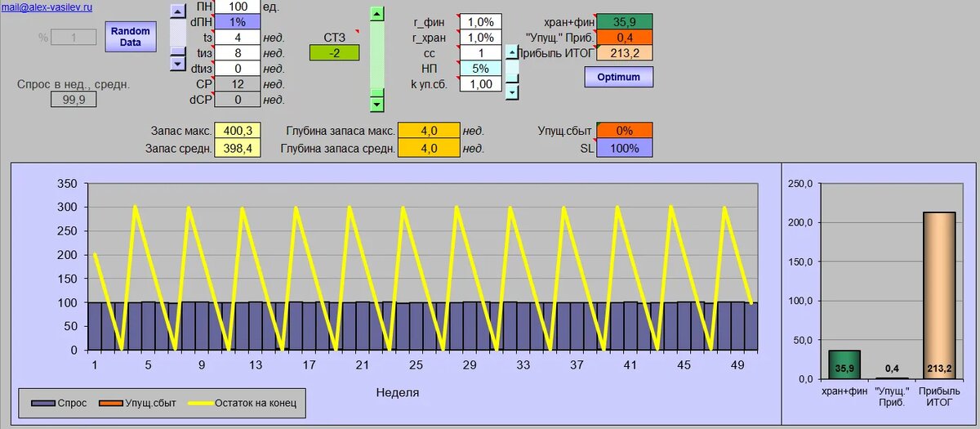Viewport: 980px width, 429px height.
Task: Select the r_фин cell showing 1,0%
Action: point(481,21)
